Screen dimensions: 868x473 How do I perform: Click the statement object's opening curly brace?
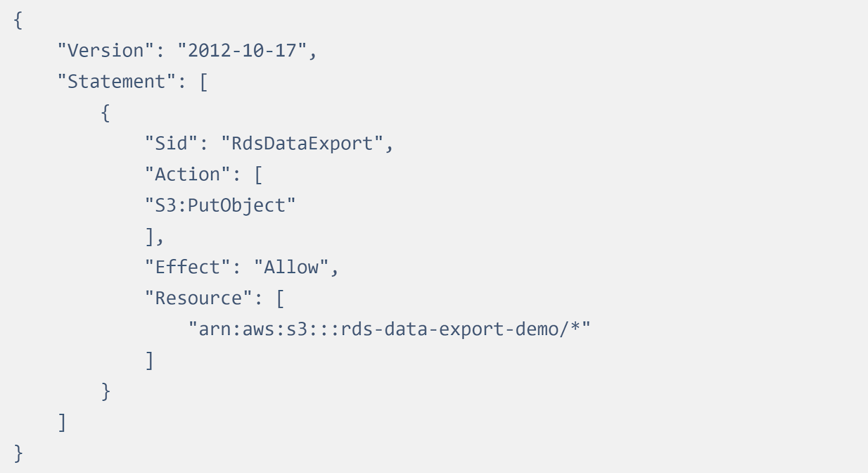click(x=106, y=113)
